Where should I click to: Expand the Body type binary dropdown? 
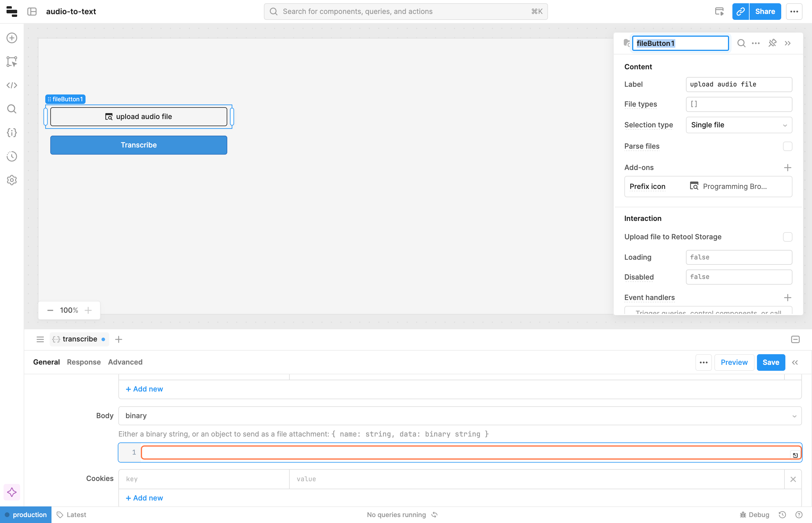point(460,416)
